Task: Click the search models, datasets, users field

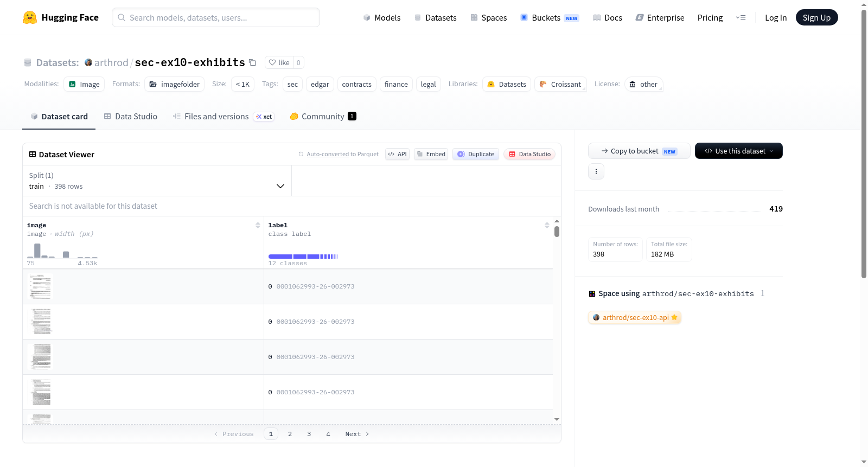Action: (x=216, y=17)
